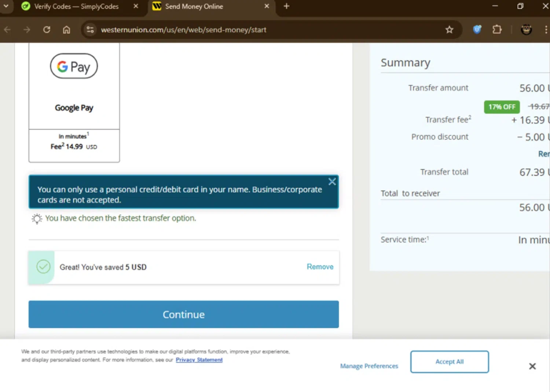Remove the saved 5 USD promo
The image size is (550, 392).
tap(320, 267)
